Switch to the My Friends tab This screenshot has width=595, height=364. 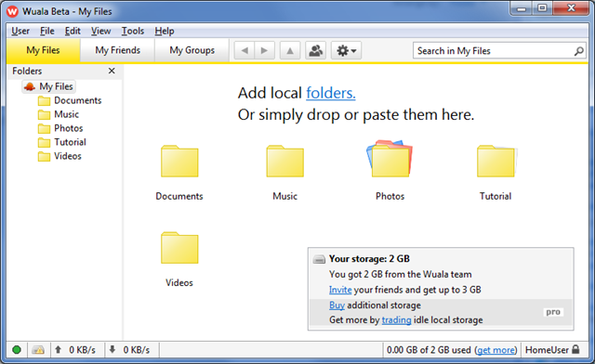pyautogui.click(x=118, y=50)
